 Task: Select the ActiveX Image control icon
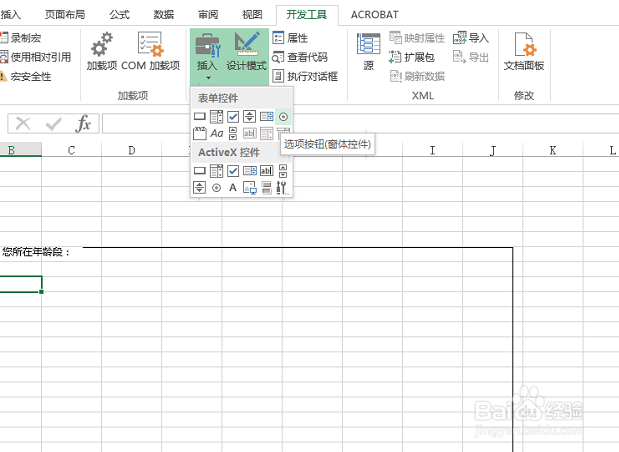pos(250,188)
